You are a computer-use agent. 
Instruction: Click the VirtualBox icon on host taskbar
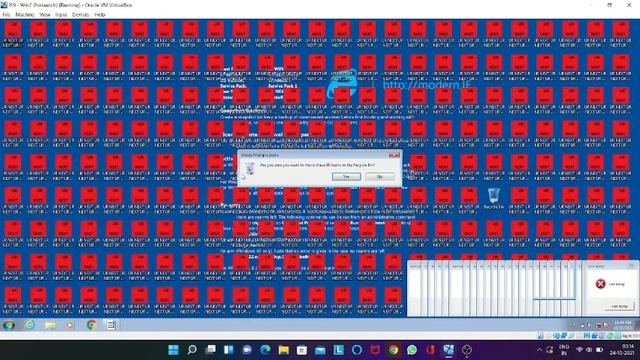(x=449, y=350)
